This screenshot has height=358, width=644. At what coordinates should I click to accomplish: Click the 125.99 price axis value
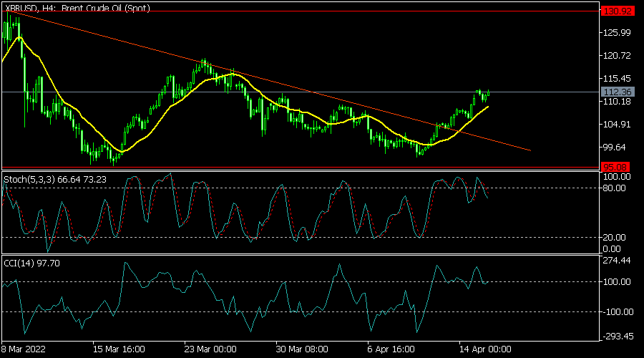[x=617, y=32]
